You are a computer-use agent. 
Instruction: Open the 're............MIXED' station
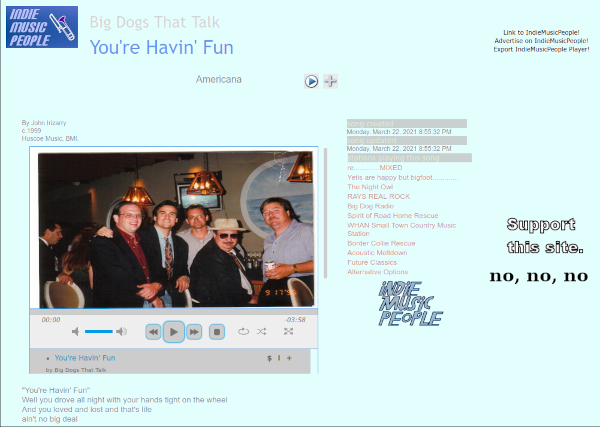tap(375, 168)
